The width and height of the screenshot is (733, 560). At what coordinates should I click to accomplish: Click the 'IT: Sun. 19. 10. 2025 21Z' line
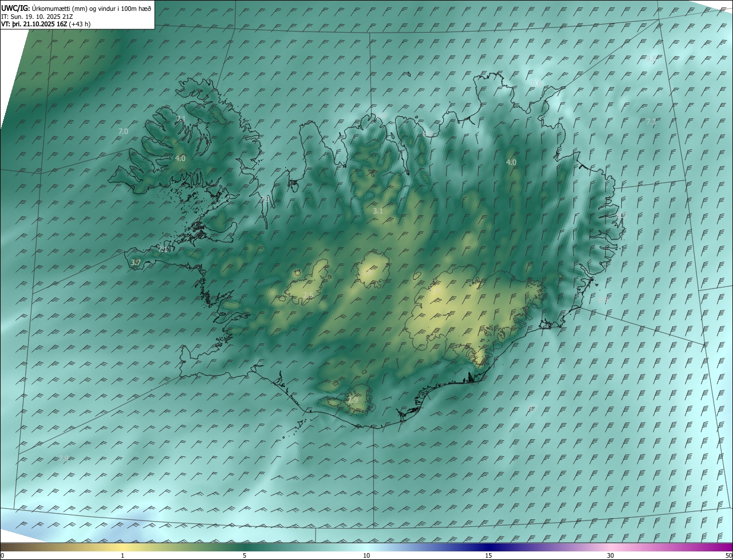click(x=37, y=17)
